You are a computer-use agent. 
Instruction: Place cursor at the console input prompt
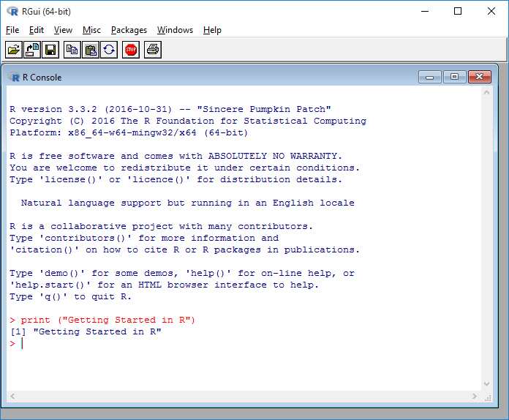pyautogui.click(x=23, y=343)
